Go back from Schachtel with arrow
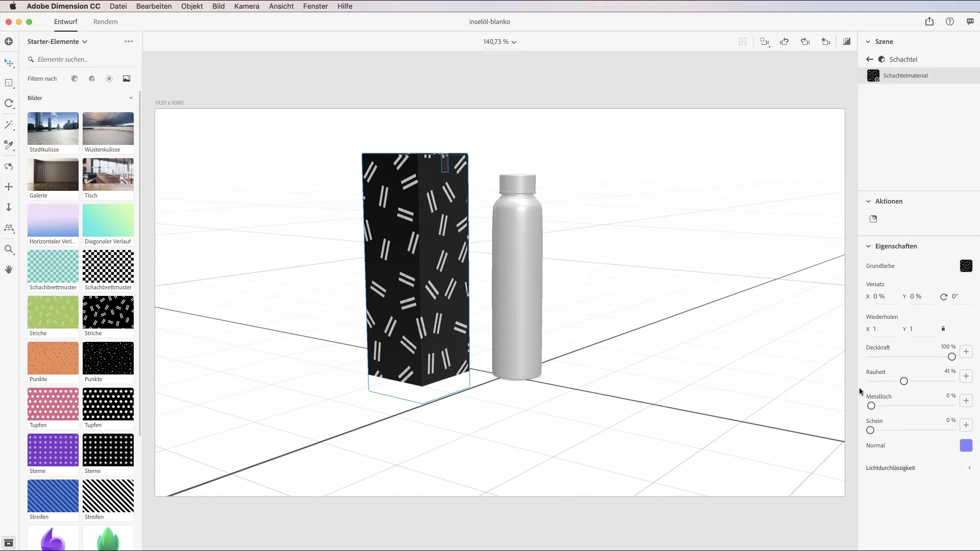The height and width of the screenshot is (551, 980). click(x=870, y=59)
